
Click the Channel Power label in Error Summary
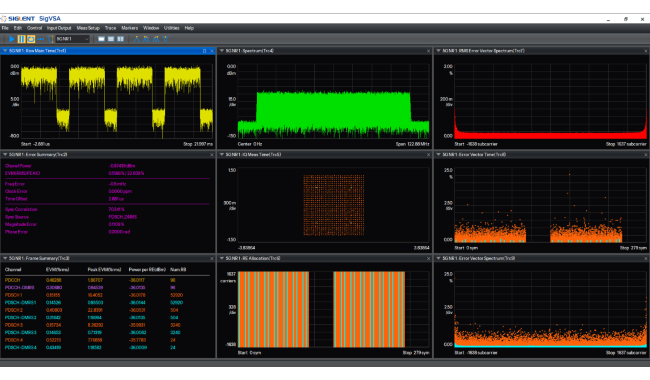(x=18, y=166)
